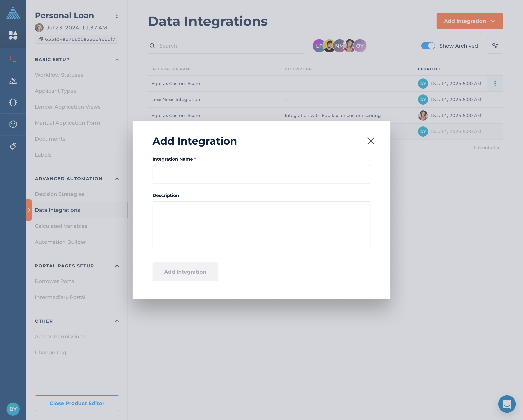Image resolution: width=523 pixels, height=420 pixels.
Task: Open the Add Integration dropdown button
Action: point(469,21)
